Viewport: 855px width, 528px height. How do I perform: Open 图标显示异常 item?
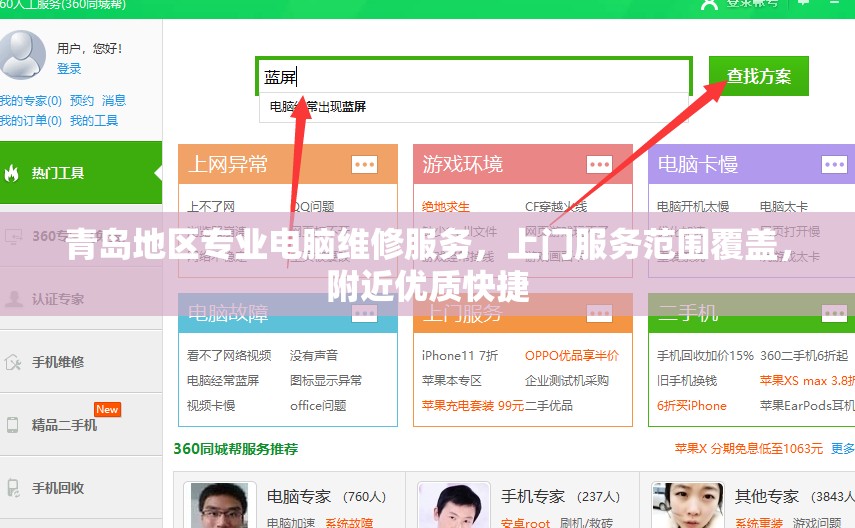(326, 381)
